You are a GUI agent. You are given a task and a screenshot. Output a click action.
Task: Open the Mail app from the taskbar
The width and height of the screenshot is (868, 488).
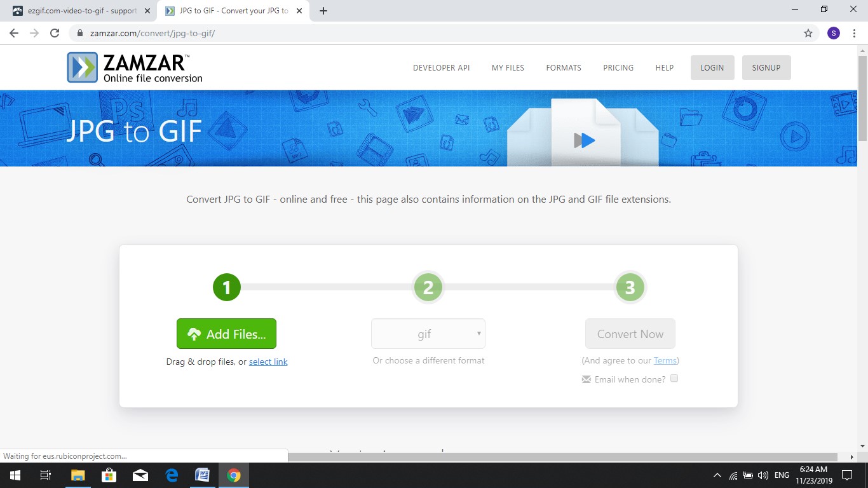coord(140,475)
